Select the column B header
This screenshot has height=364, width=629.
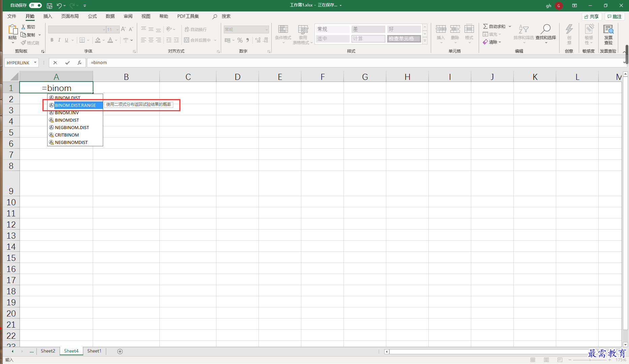(x=126, y=77)
